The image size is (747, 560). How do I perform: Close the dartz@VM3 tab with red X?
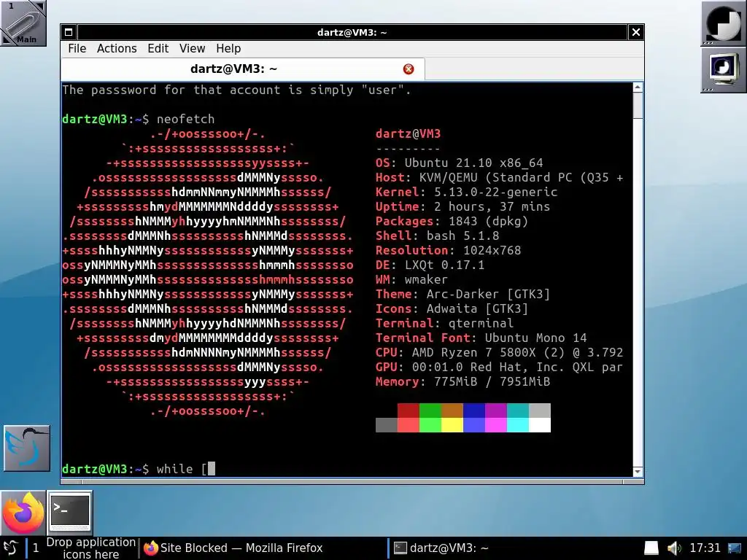[409, 69]
